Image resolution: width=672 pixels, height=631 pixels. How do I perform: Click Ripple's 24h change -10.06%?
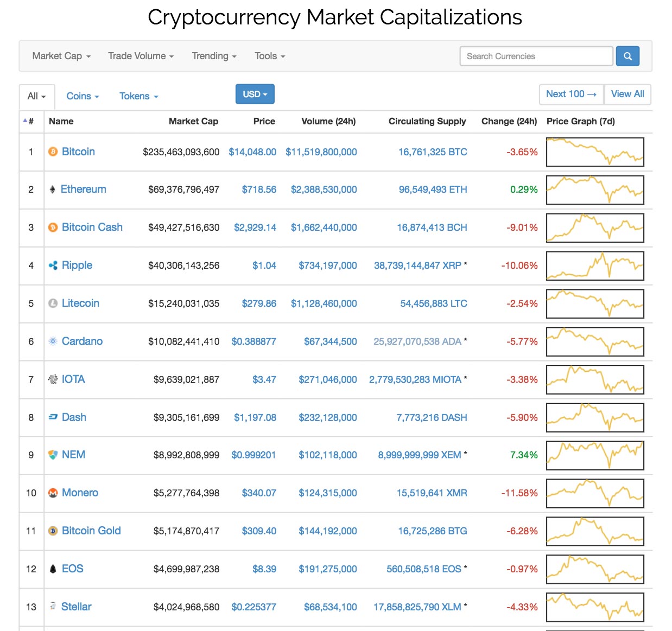519,266
